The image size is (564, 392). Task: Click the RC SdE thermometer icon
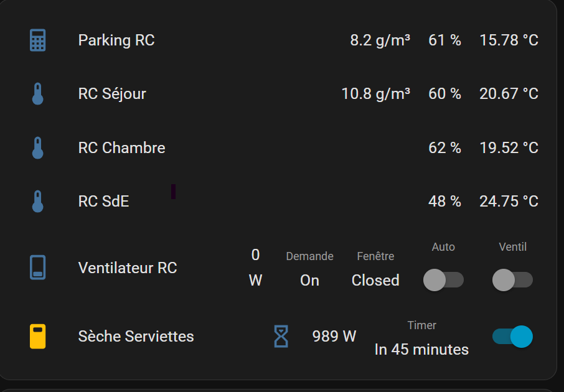38,202
